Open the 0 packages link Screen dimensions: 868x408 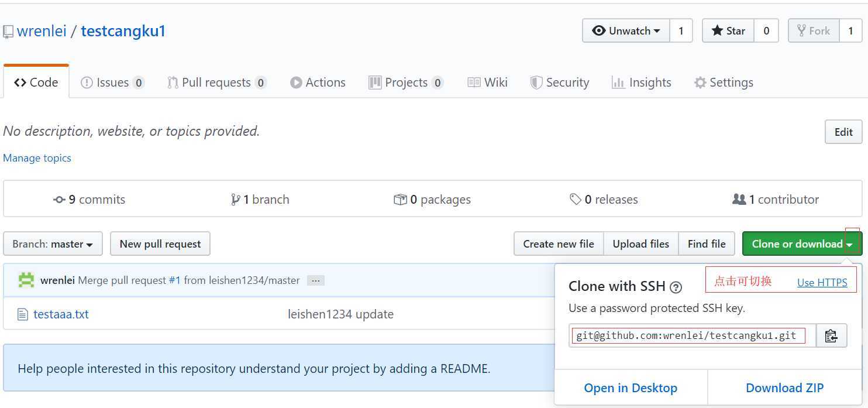432,200
